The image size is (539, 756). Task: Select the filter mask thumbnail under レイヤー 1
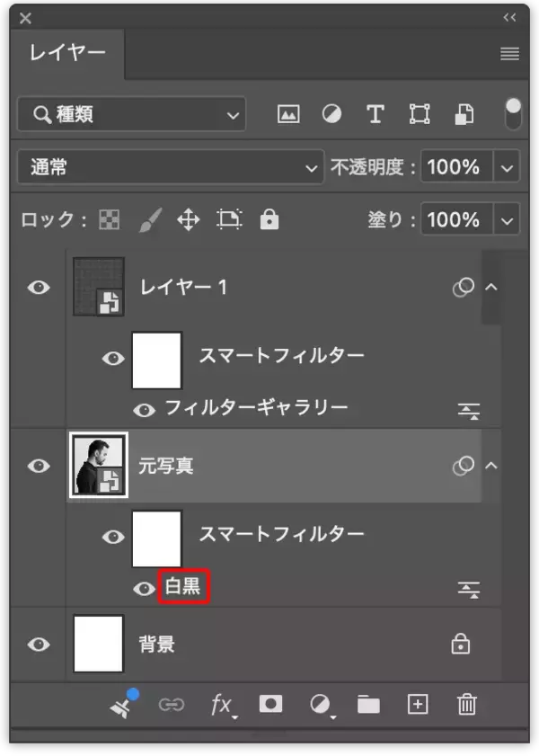point(156,360)
